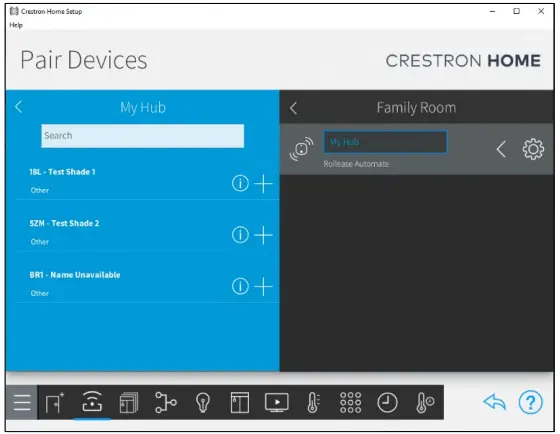Click the 'My Hub' panel heading
Viewport: 560px width, 434px height.
click(143, 108)
